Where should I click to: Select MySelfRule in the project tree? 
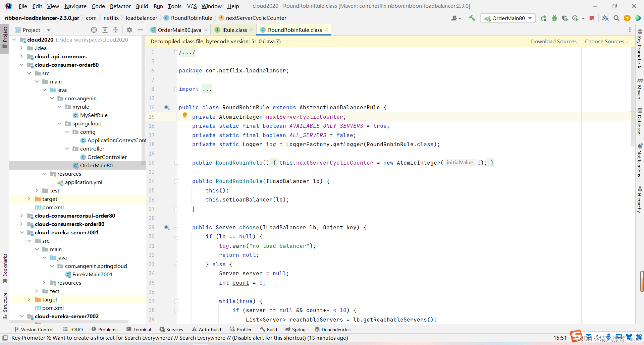point(94,115)
